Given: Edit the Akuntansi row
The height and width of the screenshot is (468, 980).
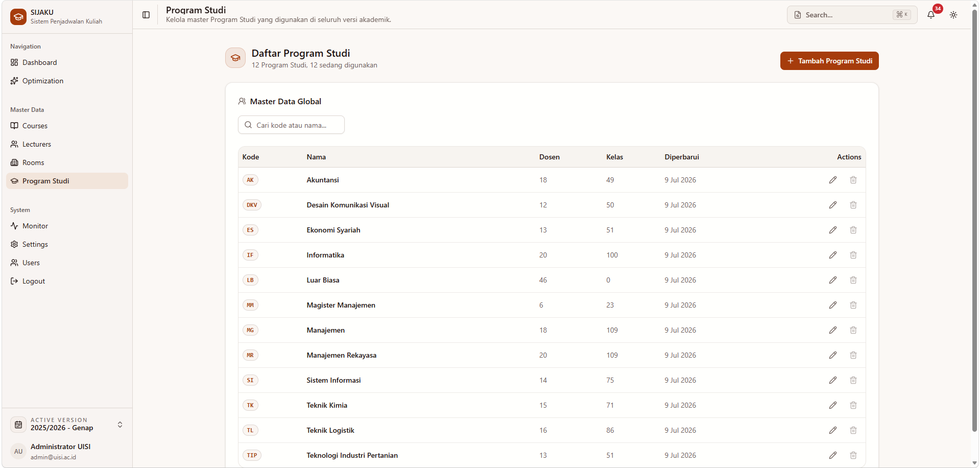Looking at the screenshot, I should [833, 180].
